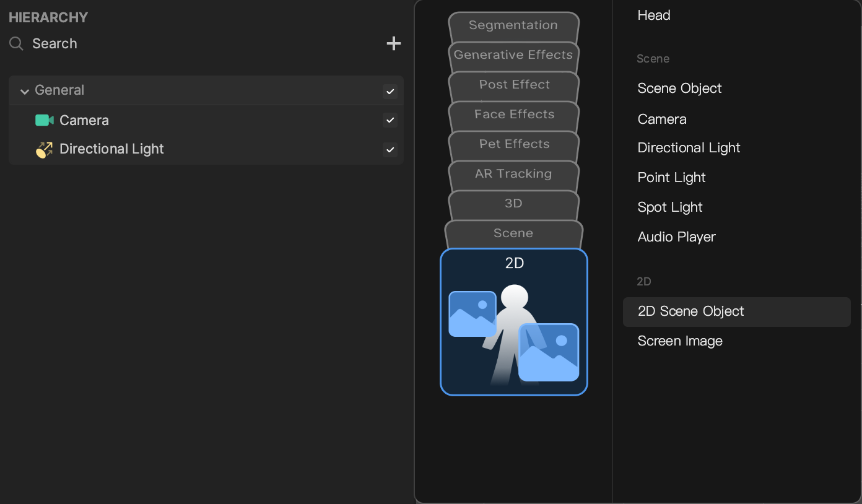Screen dimensions: 862x504
Task: Click the green Camera icon in hierarchy
Action: (x=44, y=120)
